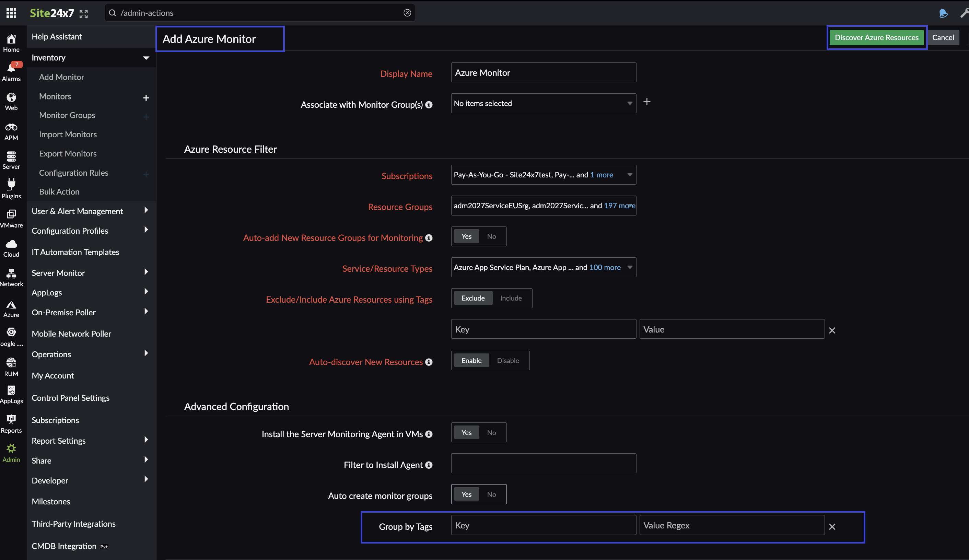The image size is (969, 560).
Task: Open the Subscriptions dropdown
Action: coord(543,175)
